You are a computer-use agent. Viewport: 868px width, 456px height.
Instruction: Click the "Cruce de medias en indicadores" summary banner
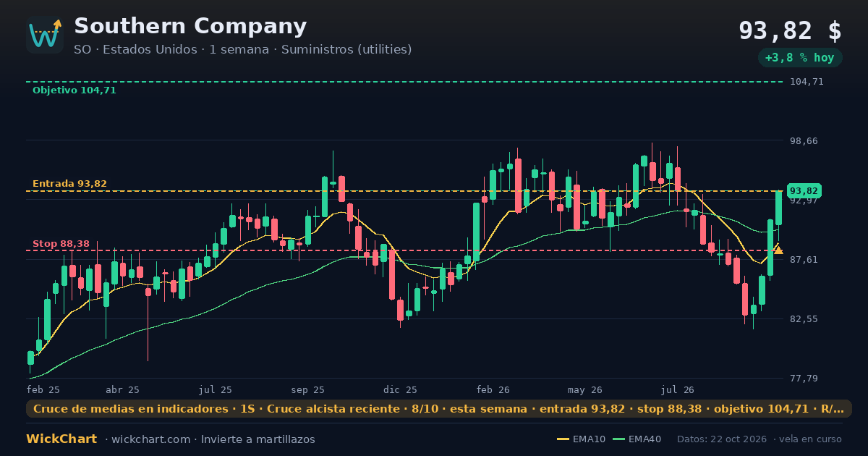point(439,409)
